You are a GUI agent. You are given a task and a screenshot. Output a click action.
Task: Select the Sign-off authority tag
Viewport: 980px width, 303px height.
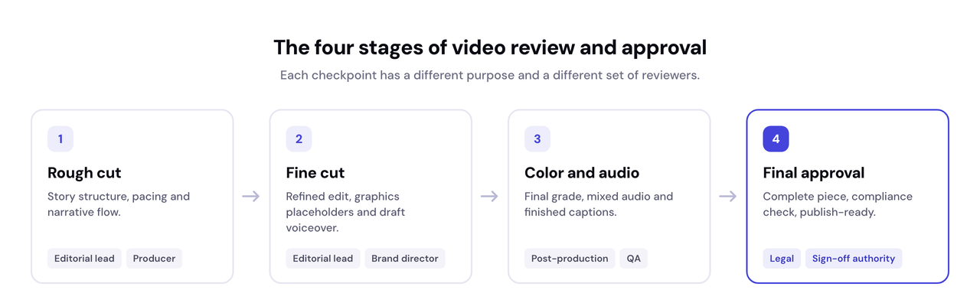(854, 259)
